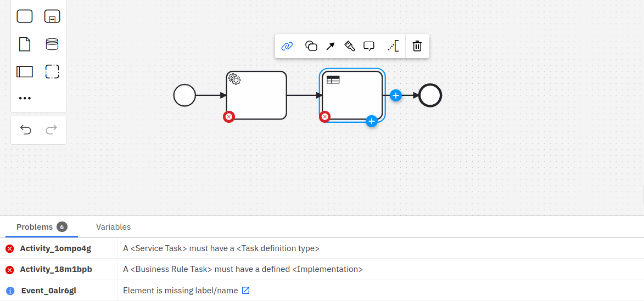Add a comment with the speech bubble icon
Image resolution: width=644 pixels, height=301 pixels.
click(369, 46)
